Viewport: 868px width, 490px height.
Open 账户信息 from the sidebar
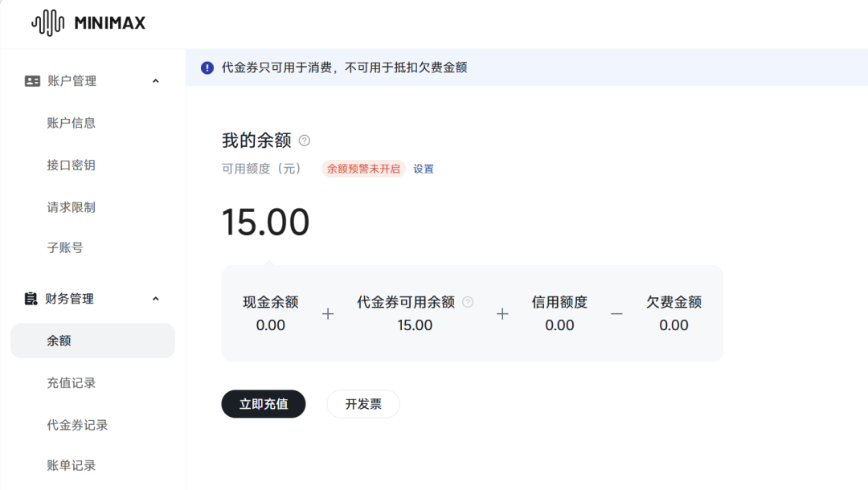(x=72, y=122)
